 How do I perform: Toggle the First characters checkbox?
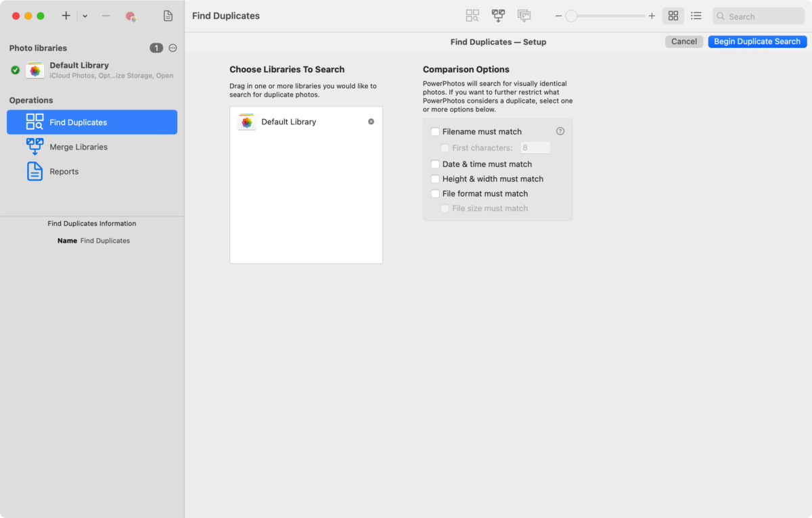[x=445, y=148]
